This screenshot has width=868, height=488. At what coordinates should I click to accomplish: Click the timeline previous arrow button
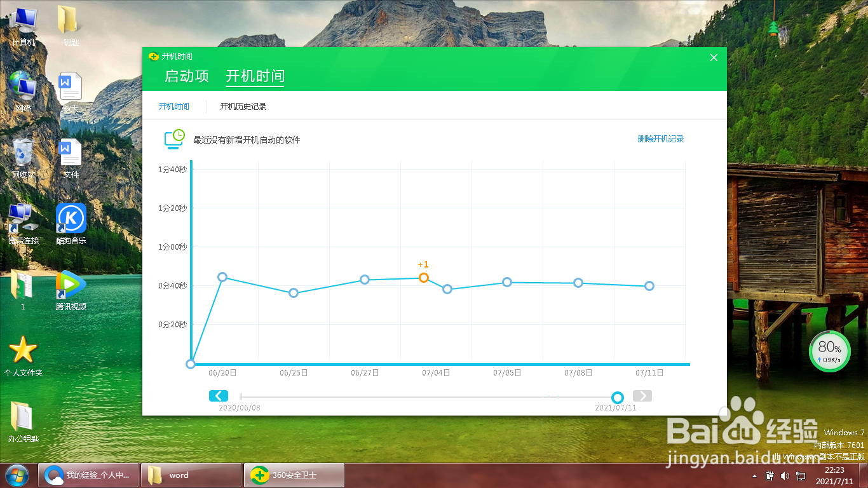pyautogui.click(x=218, y=396)
